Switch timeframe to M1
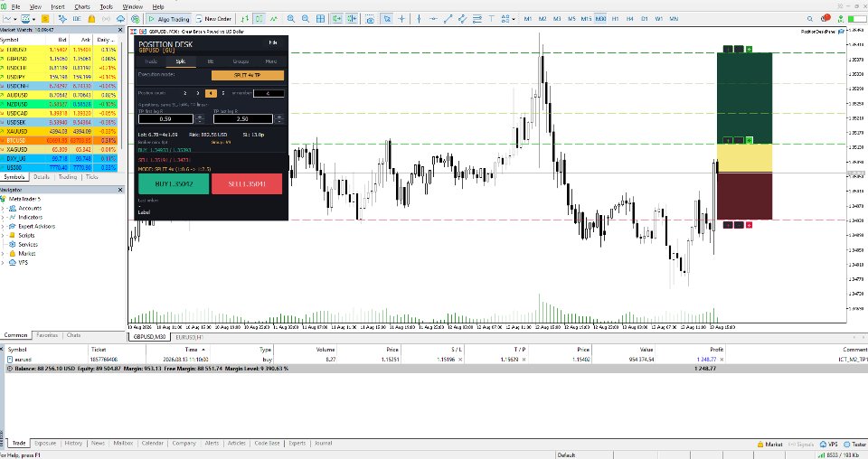The image size is (868, 459). click(x=527, y=19)
